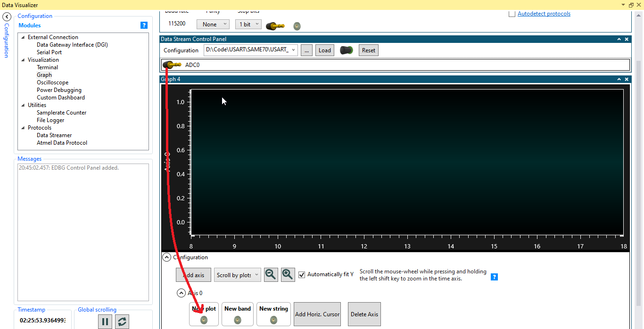Screen dimensions: 644x329
Task: Click the Reset button
Action: pos(369,50)
